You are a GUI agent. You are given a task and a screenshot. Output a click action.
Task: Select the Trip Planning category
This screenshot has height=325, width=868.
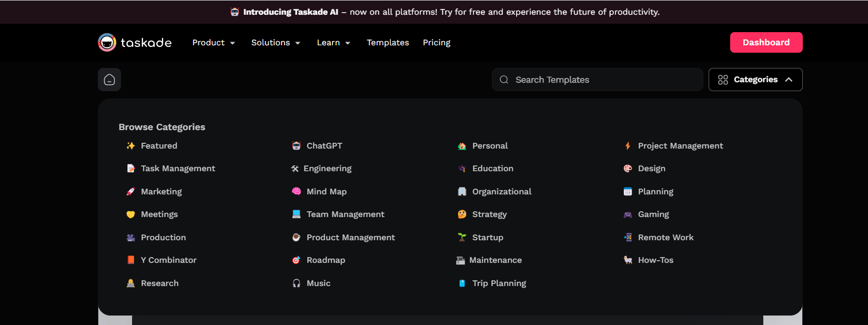tap(499, 283)
